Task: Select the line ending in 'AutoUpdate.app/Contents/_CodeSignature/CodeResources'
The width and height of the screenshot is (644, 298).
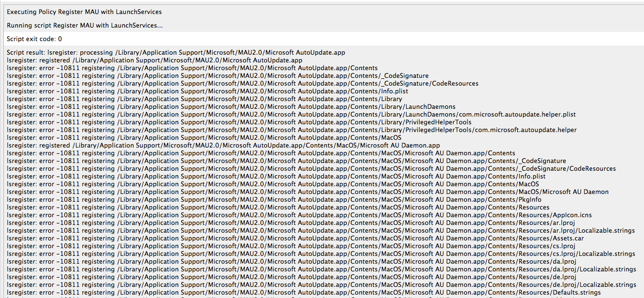Action: (243, 83)
